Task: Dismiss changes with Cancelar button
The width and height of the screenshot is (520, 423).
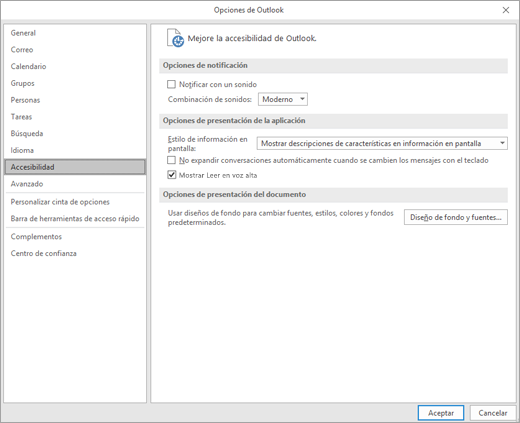Action: tap(493, 413)
